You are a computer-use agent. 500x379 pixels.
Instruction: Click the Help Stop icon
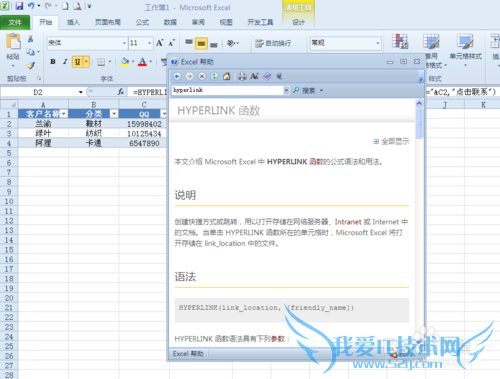point(202,76)
